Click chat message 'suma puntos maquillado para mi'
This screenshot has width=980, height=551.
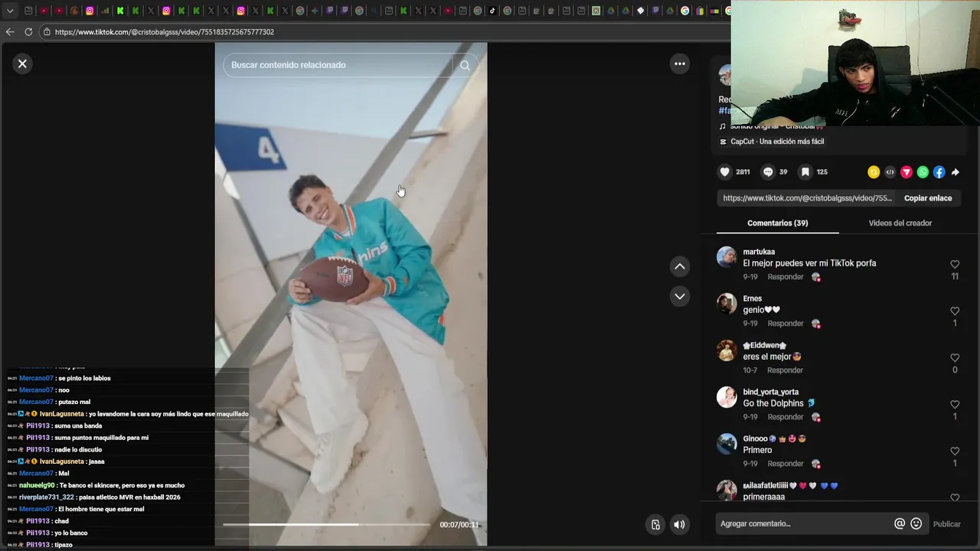point(101,438)
